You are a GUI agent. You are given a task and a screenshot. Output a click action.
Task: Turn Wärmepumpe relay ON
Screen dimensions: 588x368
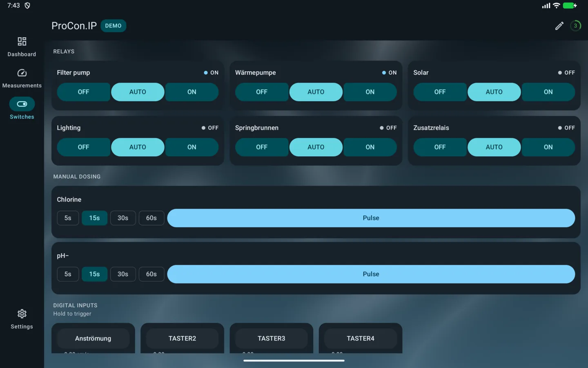click(370, 92)
